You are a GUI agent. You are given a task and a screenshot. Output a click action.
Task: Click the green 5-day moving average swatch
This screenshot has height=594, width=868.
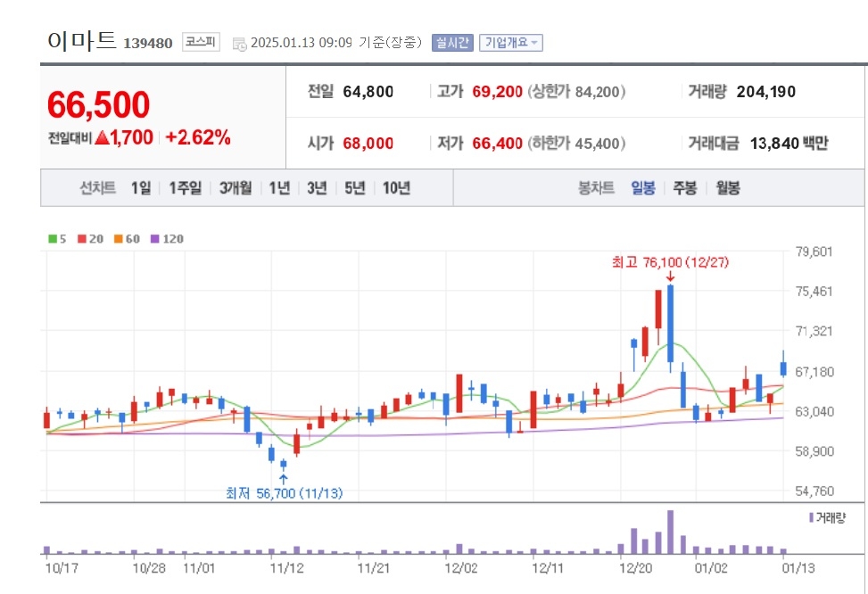pos(53,239)
